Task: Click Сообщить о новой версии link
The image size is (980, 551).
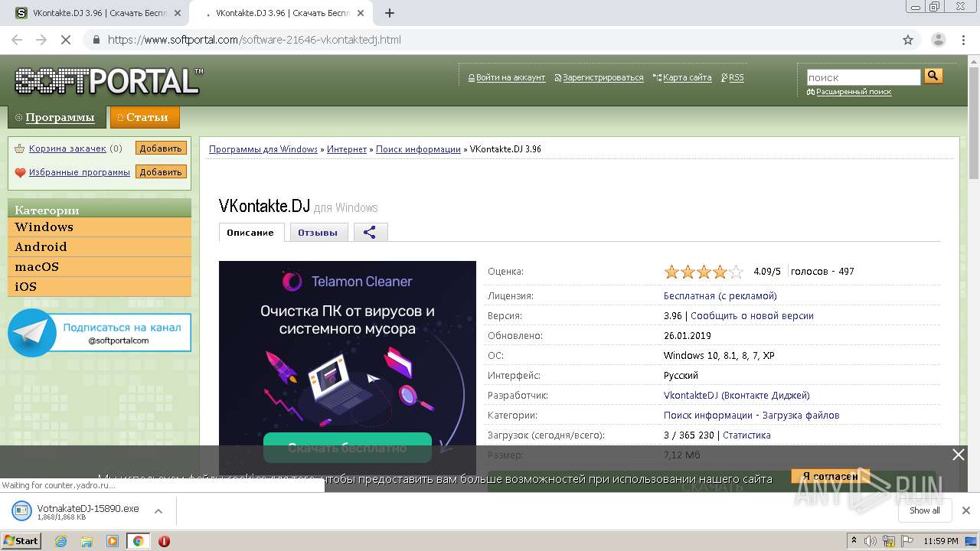Action: (x=752, y=316)
